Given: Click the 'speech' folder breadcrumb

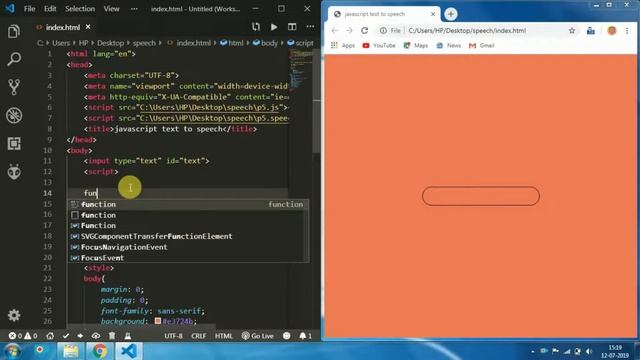Looking at the screenshot, I should point(144,43).
